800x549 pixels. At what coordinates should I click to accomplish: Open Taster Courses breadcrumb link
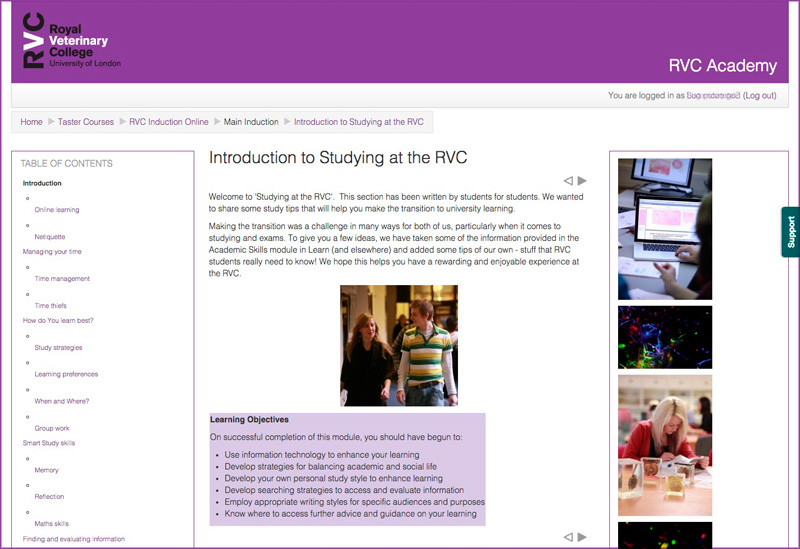[x=86, y=122]
